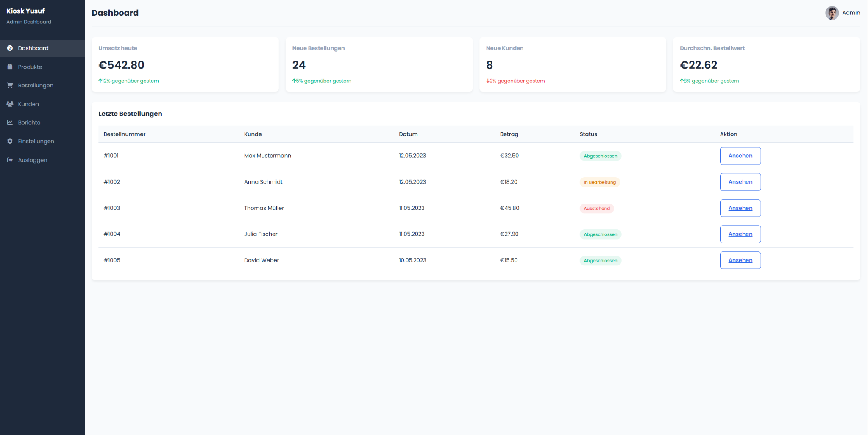Click the Einstellungen gear icon
Screen dimensions: 868x435
click(10, 141)
